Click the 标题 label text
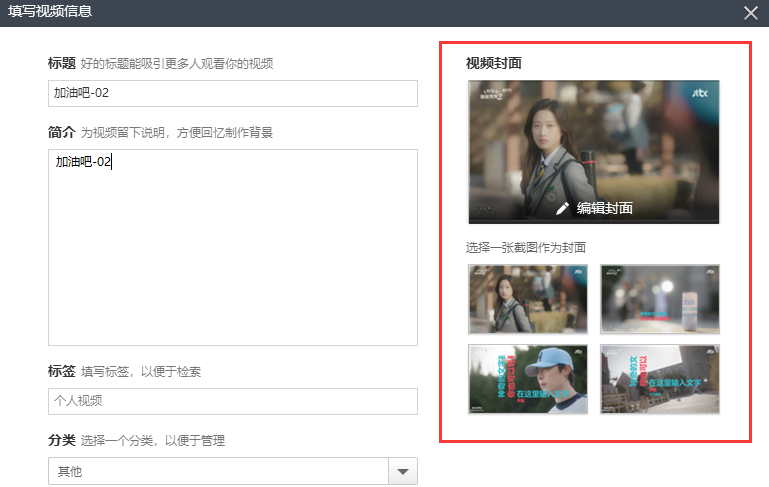The image size is (769, 487). tap(62, 63)
